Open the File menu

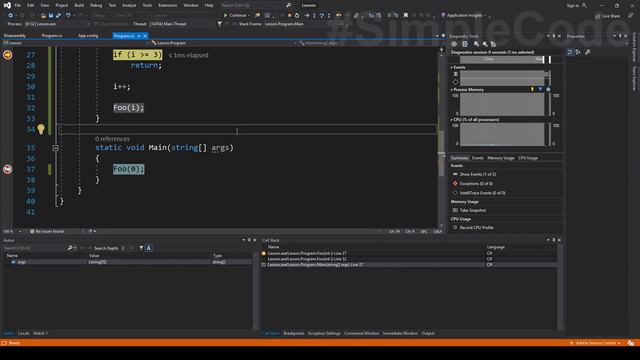[18, 5]
